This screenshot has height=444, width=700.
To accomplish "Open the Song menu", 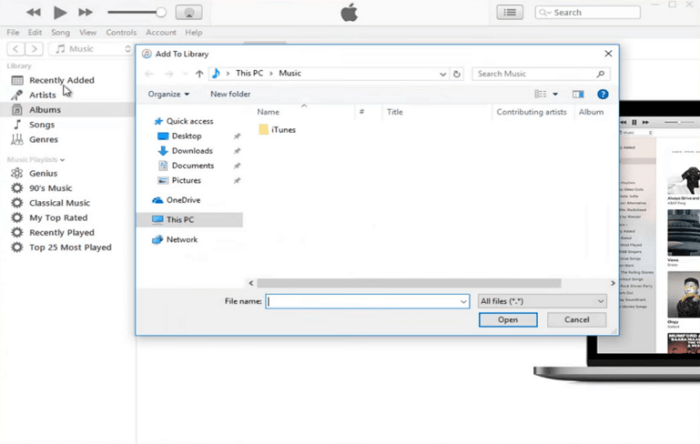I will (x=60, y=32).
